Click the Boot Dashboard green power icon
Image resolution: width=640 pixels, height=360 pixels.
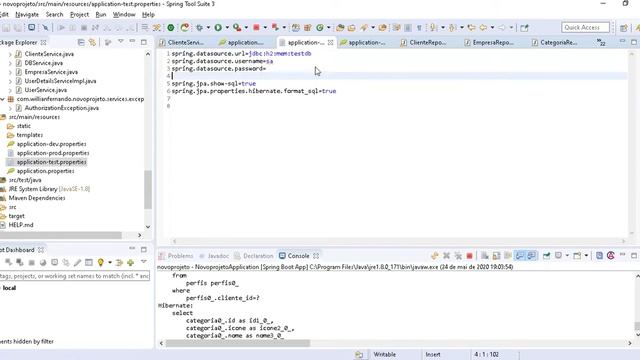171,27
